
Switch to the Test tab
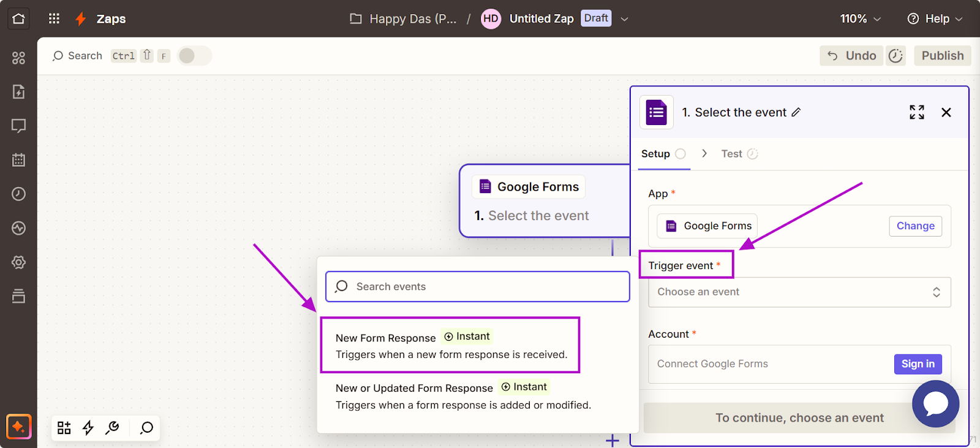(x=739, y=154)
